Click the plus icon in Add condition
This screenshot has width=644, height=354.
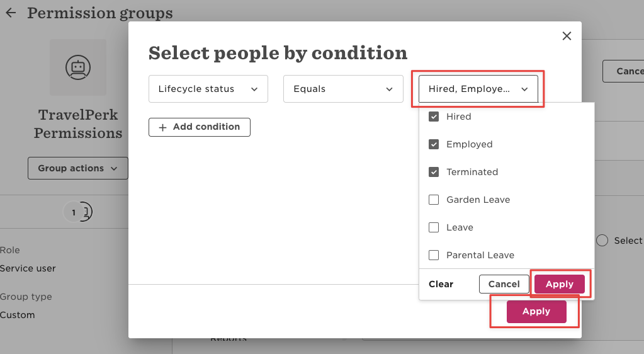point(162,127)
